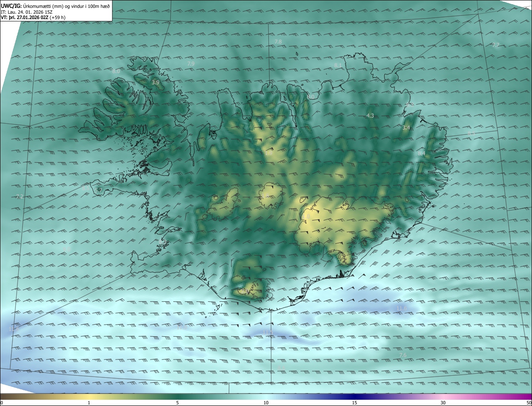Click the 3.4 value label on the map
This screenshot has width=532, height=406.
406,128
